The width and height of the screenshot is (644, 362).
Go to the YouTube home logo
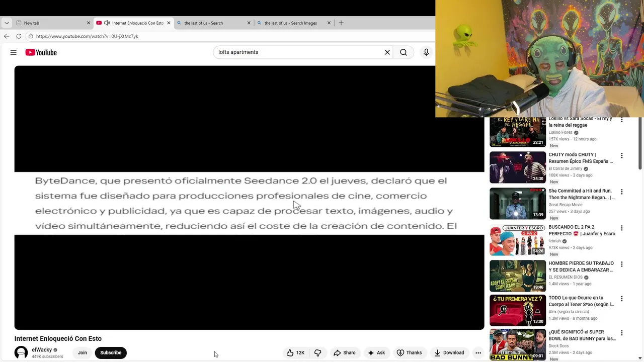coord(41,52)
